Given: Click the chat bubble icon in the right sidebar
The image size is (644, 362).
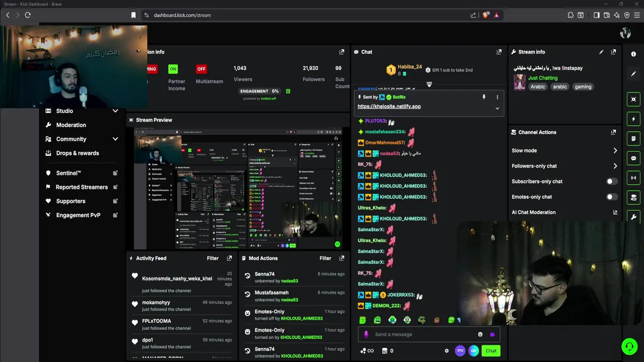Looking at the screenshot, I should coord(633,158).
